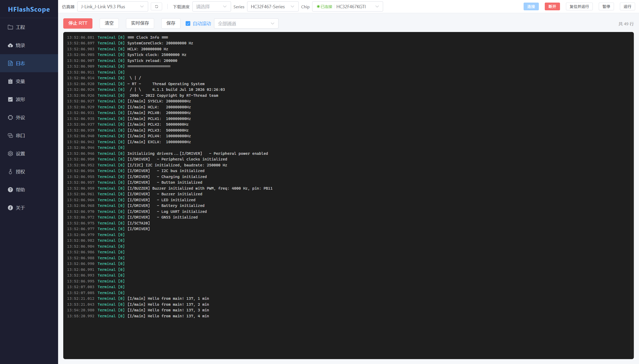639x364 pixels.
Task: Click the 已连接 connection status indicator
Action: [x=325, y=6]
